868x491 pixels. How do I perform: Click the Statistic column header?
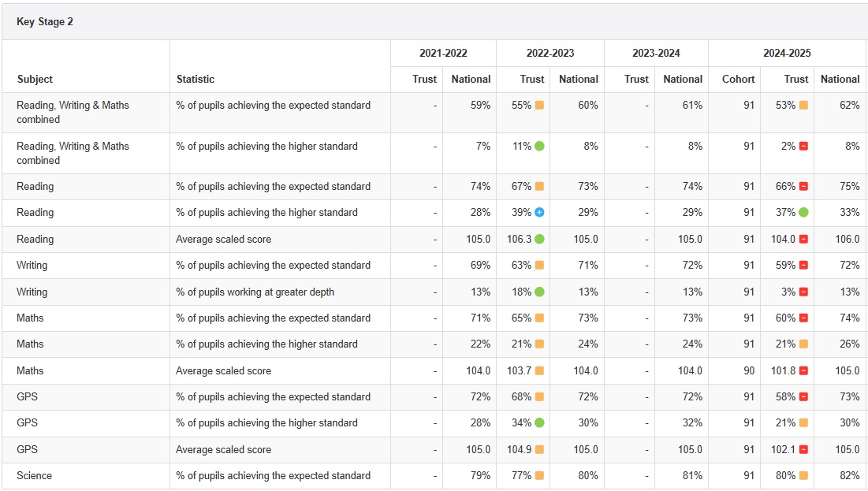click(x=196, y=79)
